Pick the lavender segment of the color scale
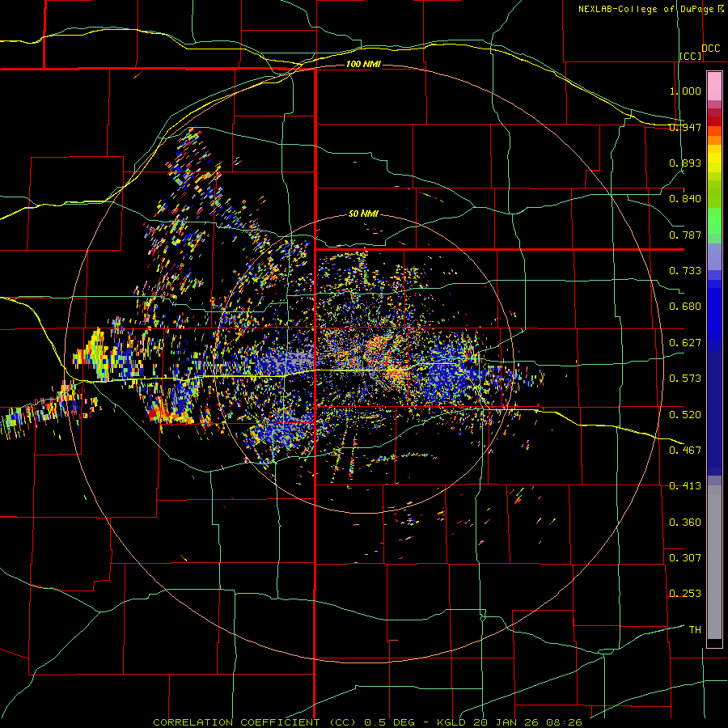728x728 pixels. pyautogui.click(x=714, y=256)
